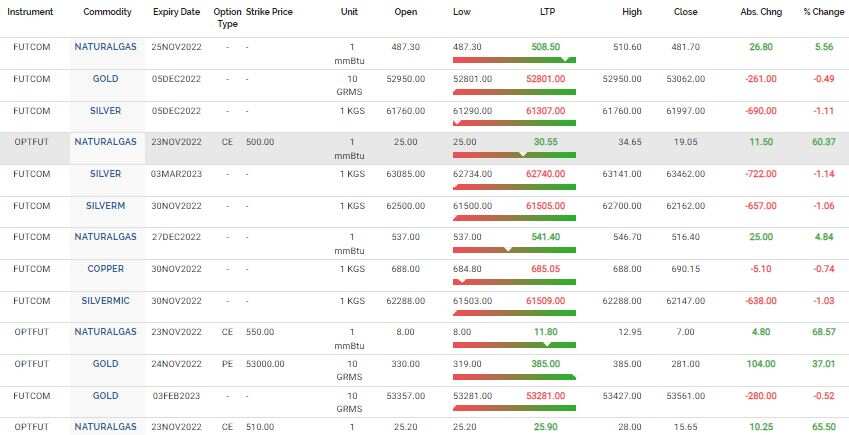
Task: Open the COPPER commodity link
Action: (x=105, y=268)
